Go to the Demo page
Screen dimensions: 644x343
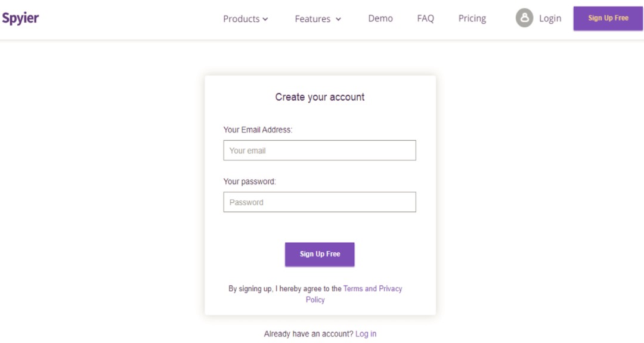click(380, 18)
